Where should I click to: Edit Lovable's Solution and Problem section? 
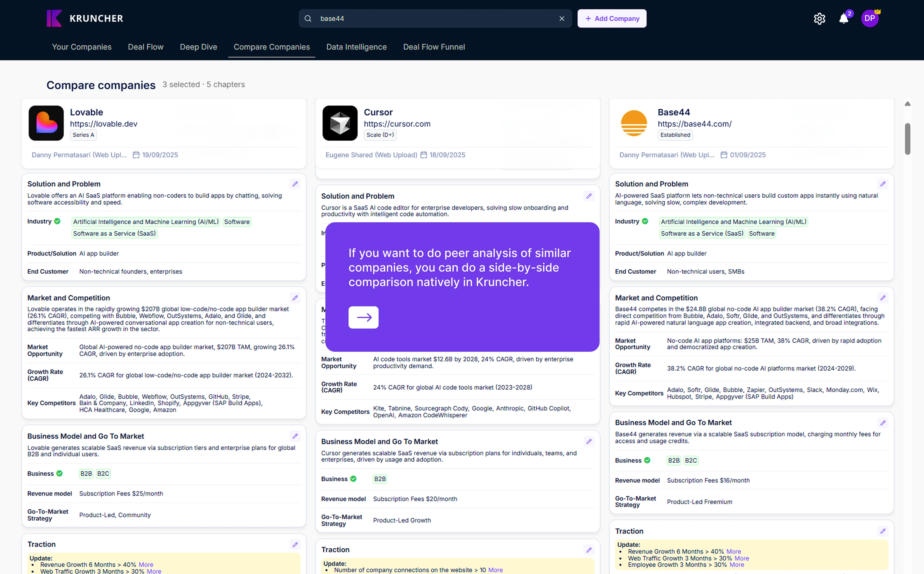pyautogui.click(x=295, y=184)
